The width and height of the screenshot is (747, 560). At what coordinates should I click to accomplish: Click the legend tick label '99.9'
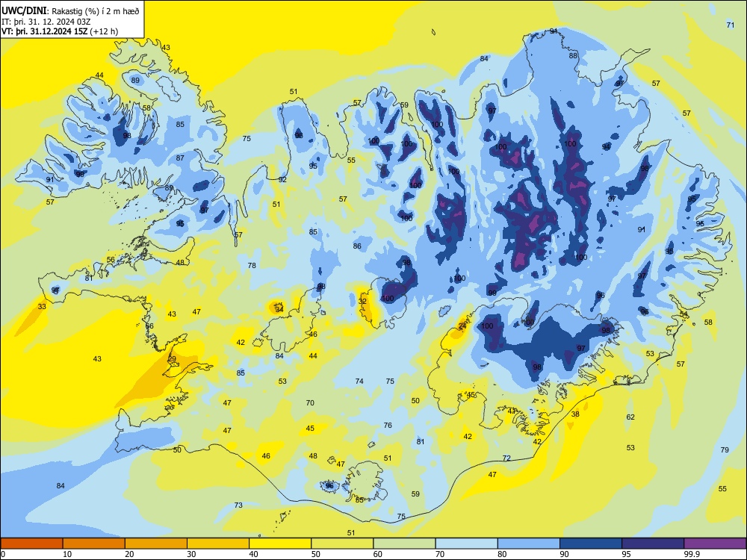coord(691,554)
